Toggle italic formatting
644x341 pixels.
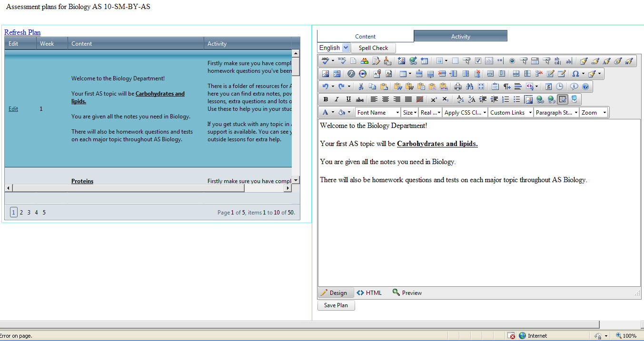click(337, 99)
